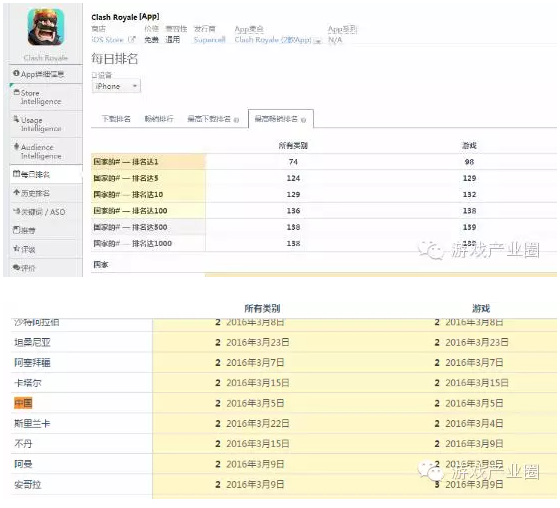Click the 所有类别 header above the 74 value
The width and height of the screenshot is (560, 508).
click(293, 145)
